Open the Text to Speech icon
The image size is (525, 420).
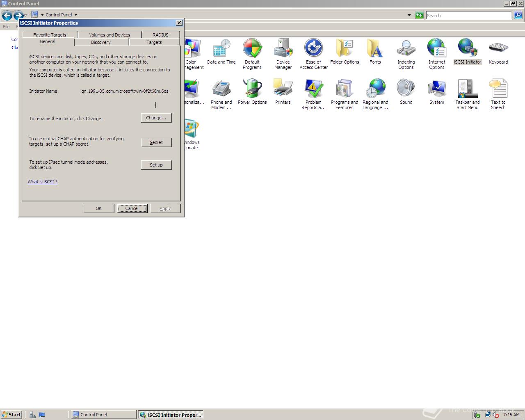pyautogui.click(x=498, y=94)
